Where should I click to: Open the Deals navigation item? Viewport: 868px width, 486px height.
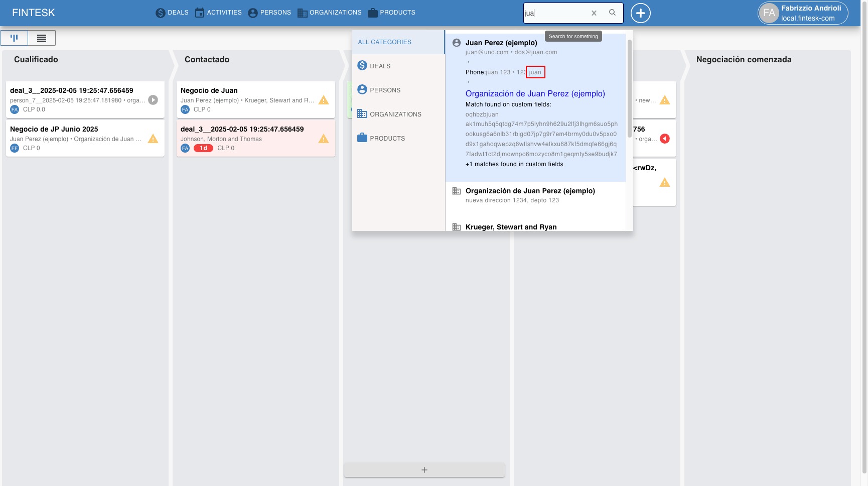pyautogui.click(x=172, y=13)
